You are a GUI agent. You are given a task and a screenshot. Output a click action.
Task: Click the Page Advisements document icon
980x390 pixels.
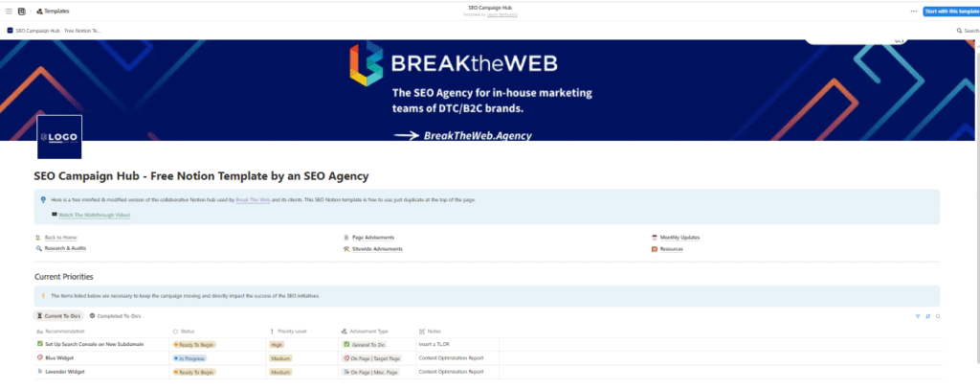click(346, 238)
